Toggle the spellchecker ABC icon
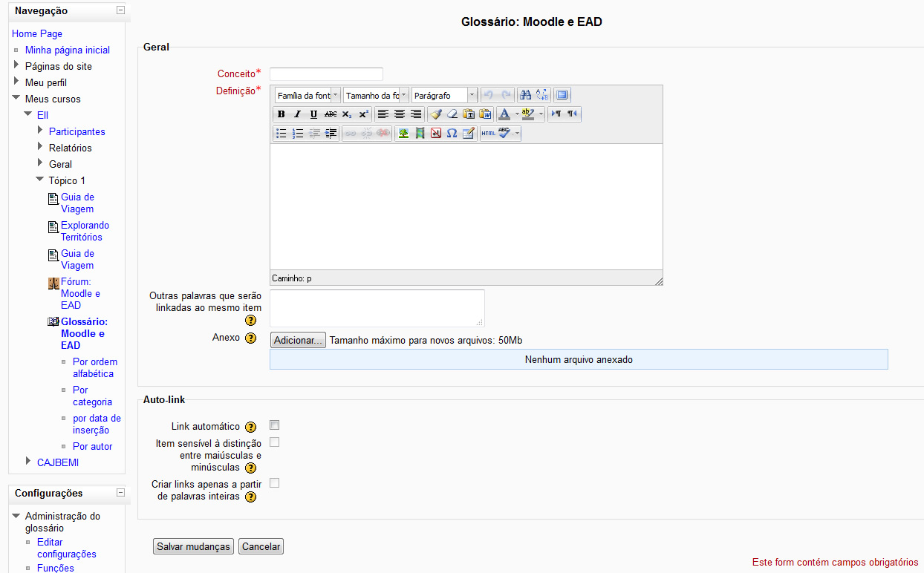 point(504,134)
